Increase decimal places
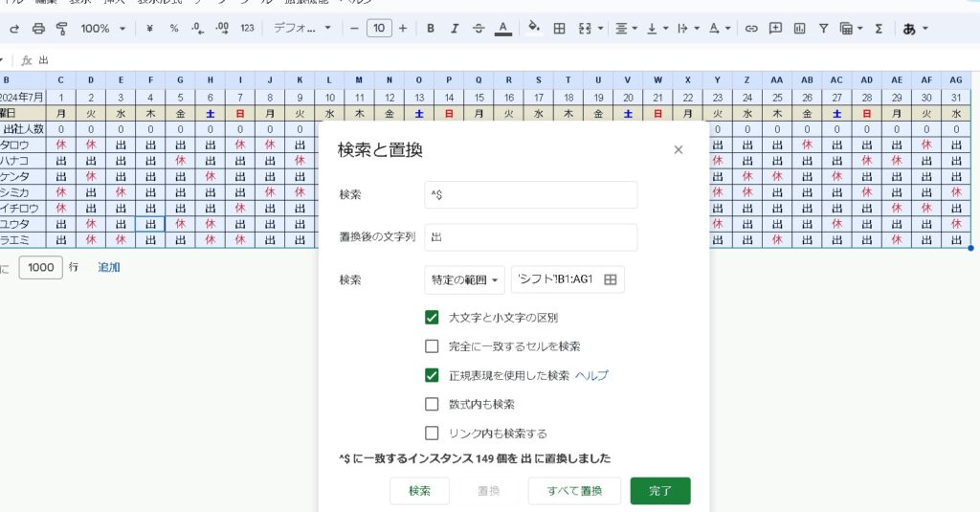 click(222, 28)
